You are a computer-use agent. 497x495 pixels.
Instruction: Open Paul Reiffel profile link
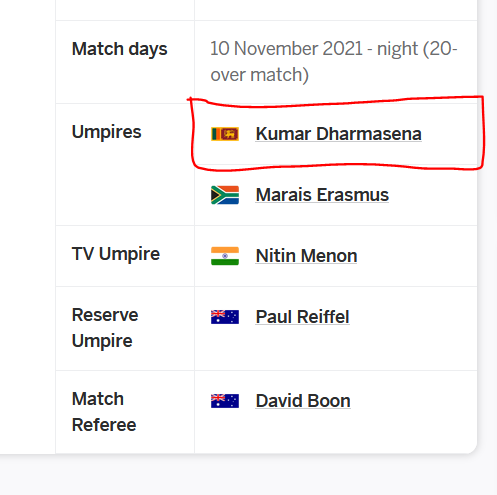[x=302, y=317]
